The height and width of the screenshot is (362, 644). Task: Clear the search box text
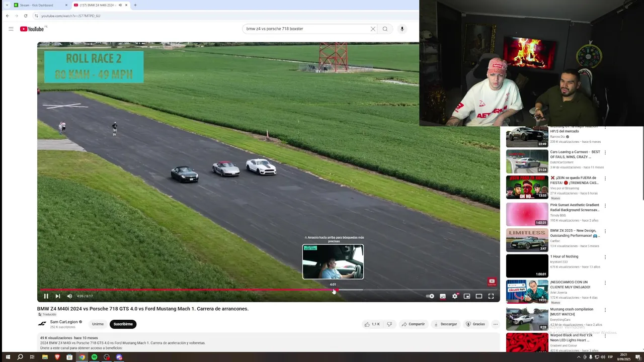373,29
